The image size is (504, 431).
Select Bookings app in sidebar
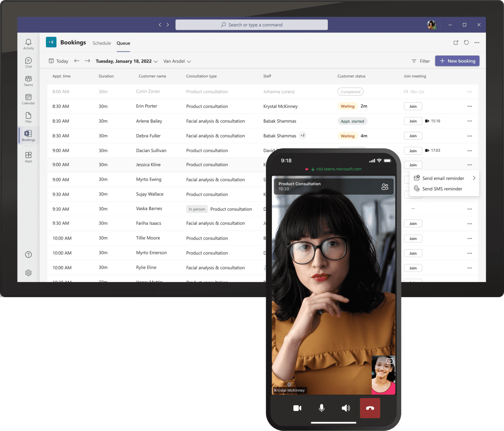(29, 136)
